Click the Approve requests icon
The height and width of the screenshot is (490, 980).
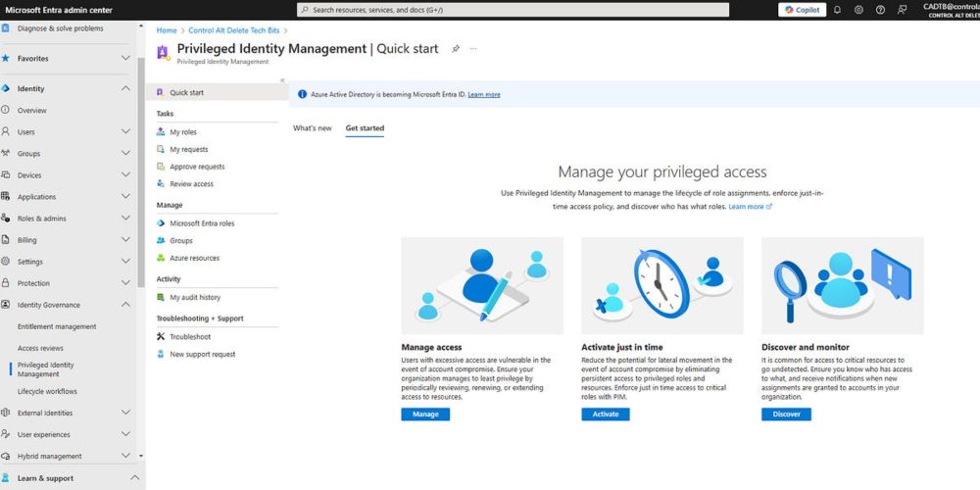(x=161, y=167)
